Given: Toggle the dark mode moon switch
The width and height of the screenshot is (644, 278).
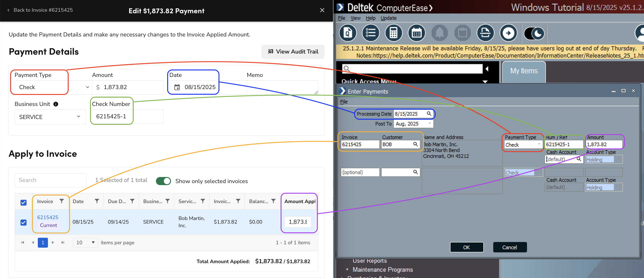Looking at the screenshot, I should (x=534, y=34).
